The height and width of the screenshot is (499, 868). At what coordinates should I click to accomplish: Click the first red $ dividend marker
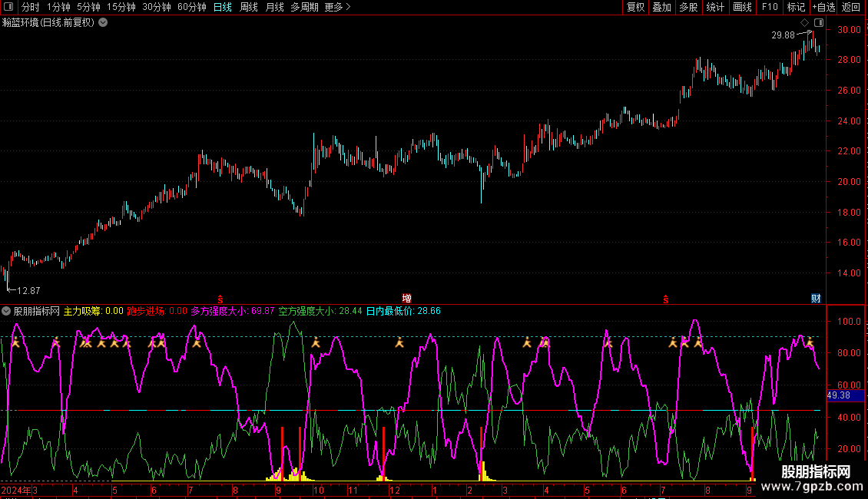pos(220,298)
